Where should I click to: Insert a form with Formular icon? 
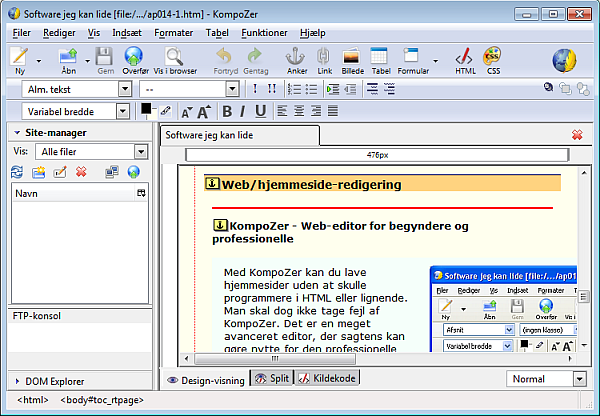(x=412, y=60)
